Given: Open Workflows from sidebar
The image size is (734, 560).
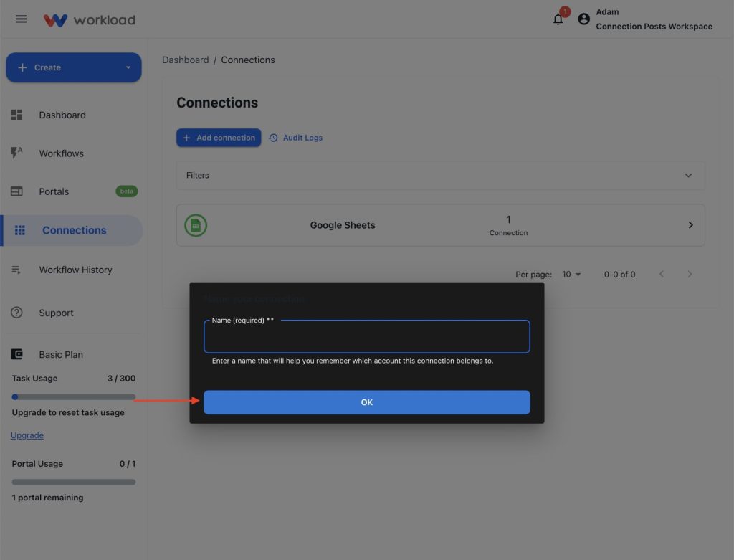Looking at the screenshot, I should pyautogui.click(x=62, y=153).
